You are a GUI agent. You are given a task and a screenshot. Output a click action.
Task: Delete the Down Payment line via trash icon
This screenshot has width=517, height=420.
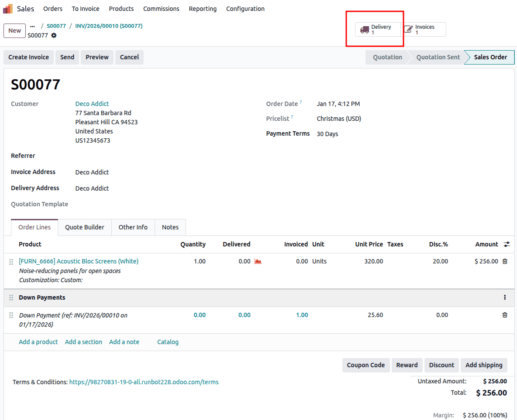505,315
